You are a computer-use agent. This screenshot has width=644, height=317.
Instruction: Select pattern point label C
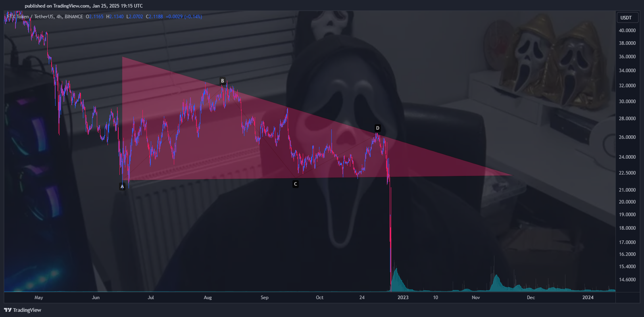click(296, 184)
